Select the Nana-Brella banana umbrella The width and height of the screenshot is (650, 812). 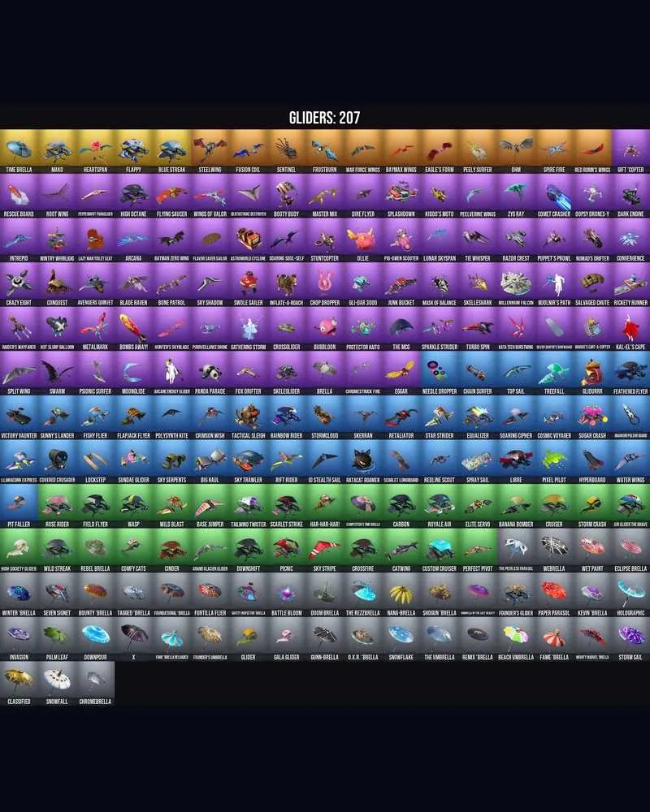pos(401,594)
